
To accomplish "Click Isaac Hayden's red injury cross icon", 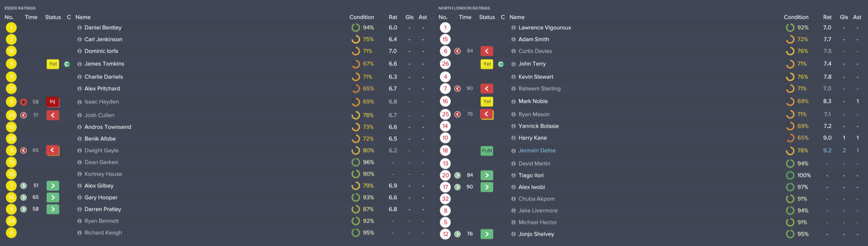I will tap(24, 102).
